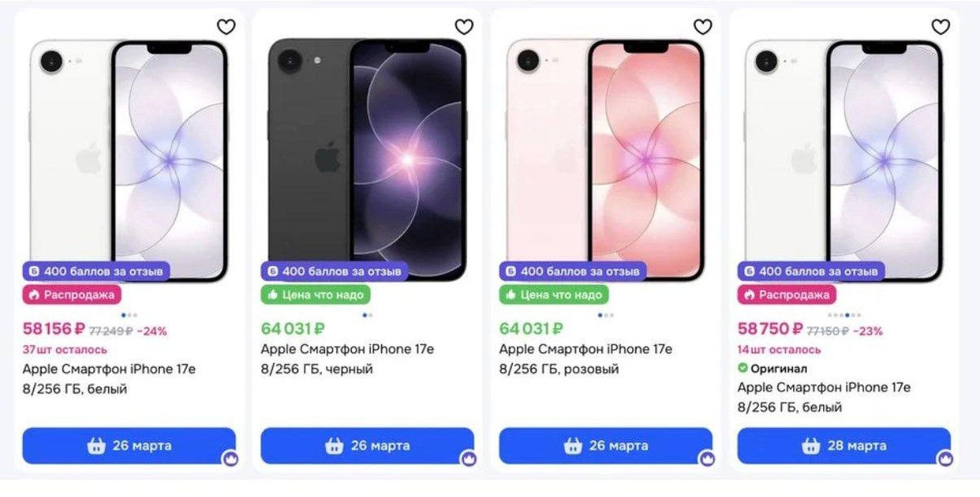Toggle favorite heart on black iPhone 17e
The image size is (980, 497).
point(464,27)
